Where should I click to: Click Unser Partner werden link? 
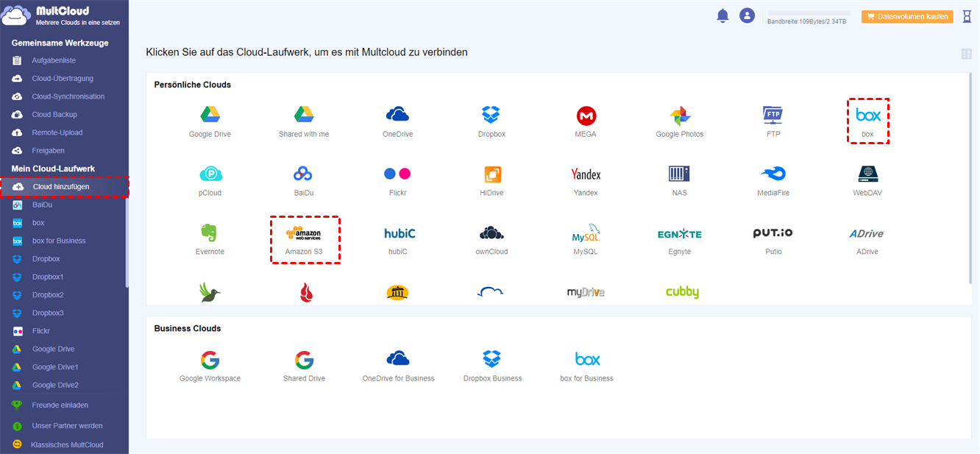tap(67, 425)
